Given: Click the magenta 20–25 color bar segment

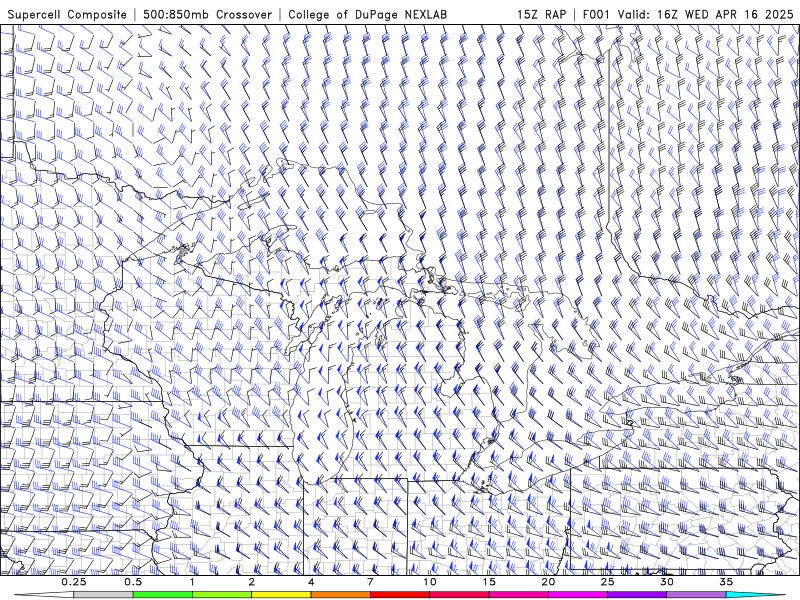Looking at the screenshot, I should [578, 595].
